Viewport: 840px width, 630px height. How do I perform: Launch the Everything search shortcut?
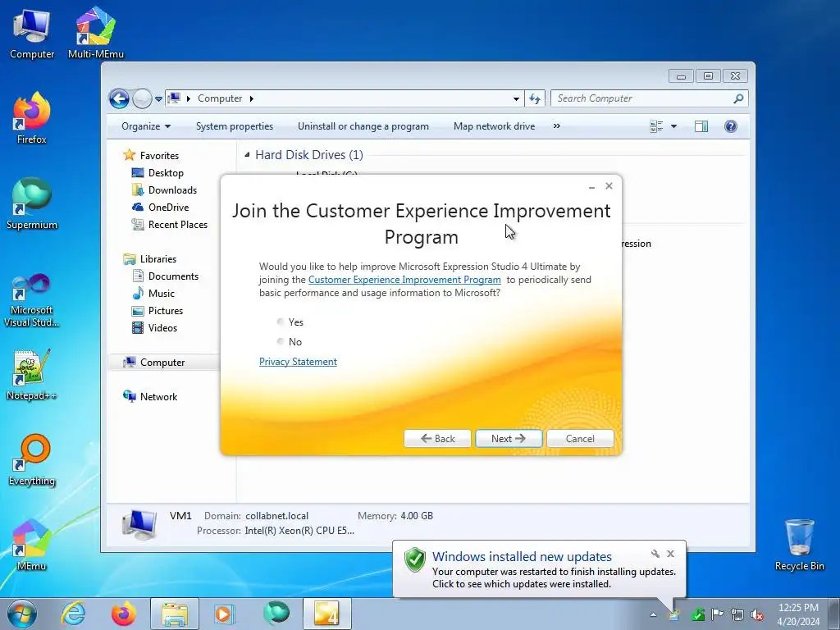coord(32,461)
